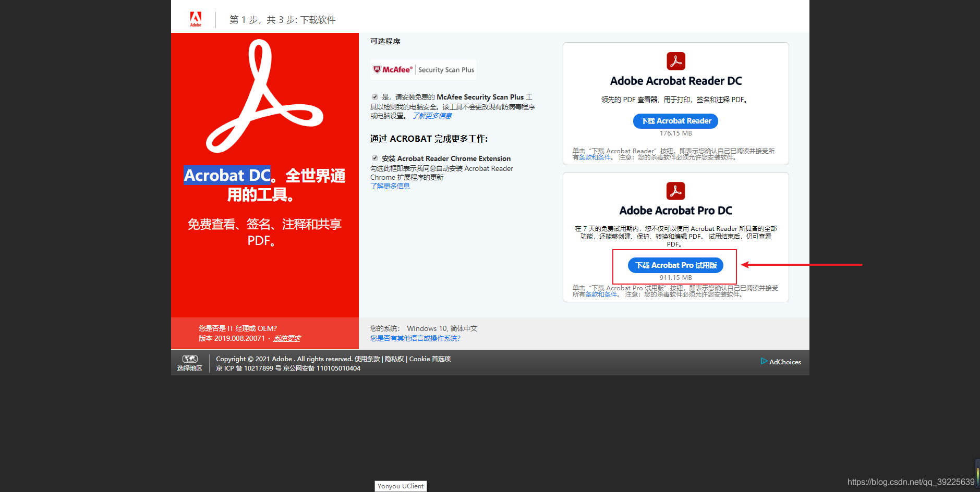Viewport: 980px width, 492px height.
Task: Click the Adobe Acrobat Reader DC icon
Action: coord(676,61)
